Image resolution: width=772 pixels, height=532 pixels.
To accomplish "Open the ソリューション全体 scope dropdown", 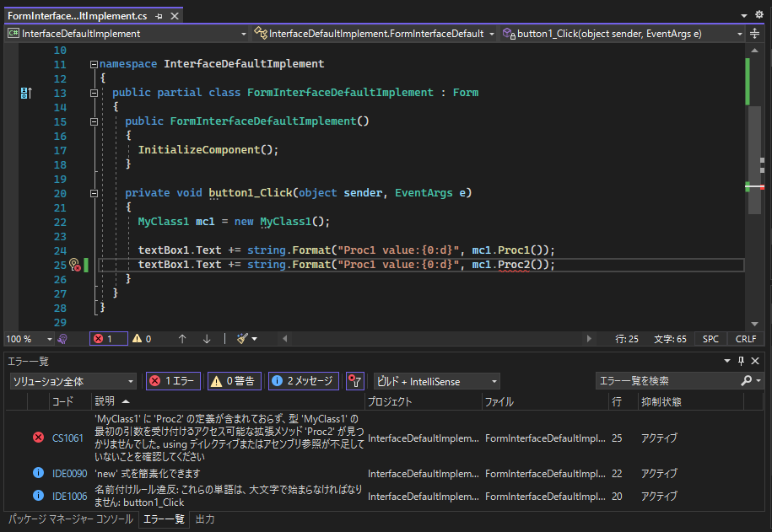I will click(x=73, y=381).
